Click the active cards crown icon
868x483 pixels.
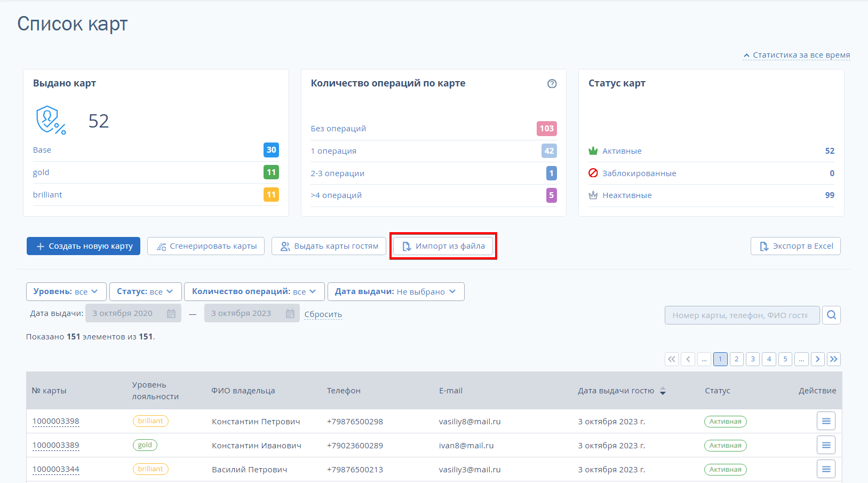click(593, 151)
